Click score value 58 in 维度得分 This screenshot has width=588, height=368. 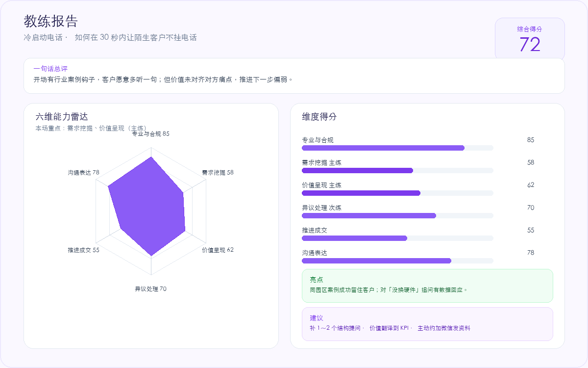click(531, 162)
